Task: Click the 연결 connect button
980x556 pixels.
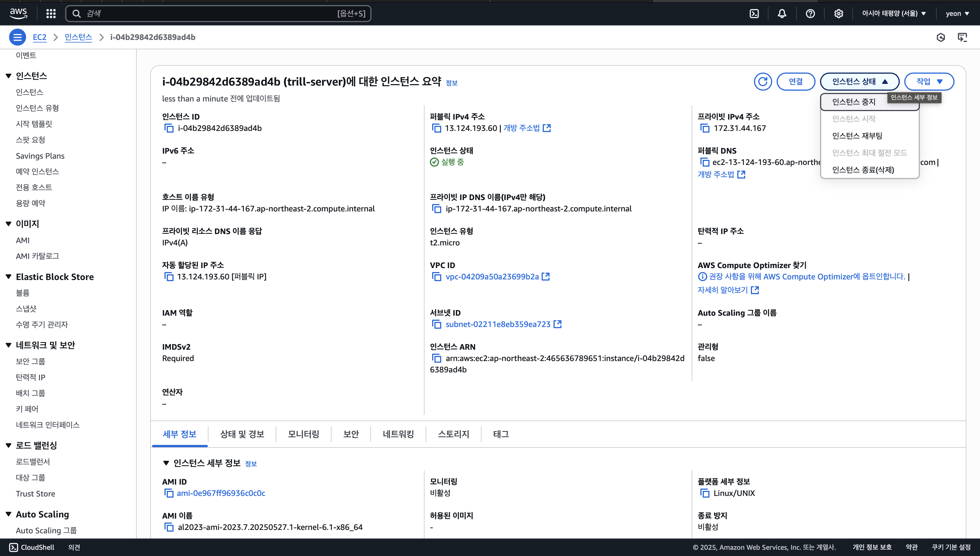Action: coord(795,81)
